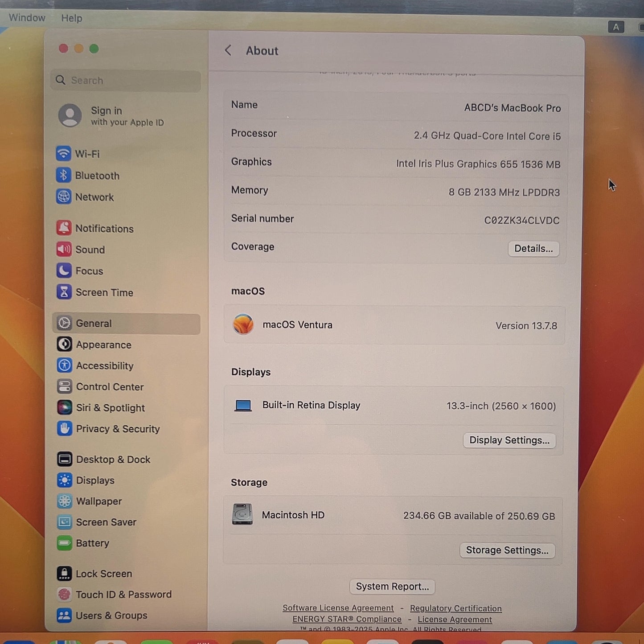The width and height of the screenshot is (644, 644).
Task: Select the computer name ABCD's MacBook Pro
Action: click(513, 108)
